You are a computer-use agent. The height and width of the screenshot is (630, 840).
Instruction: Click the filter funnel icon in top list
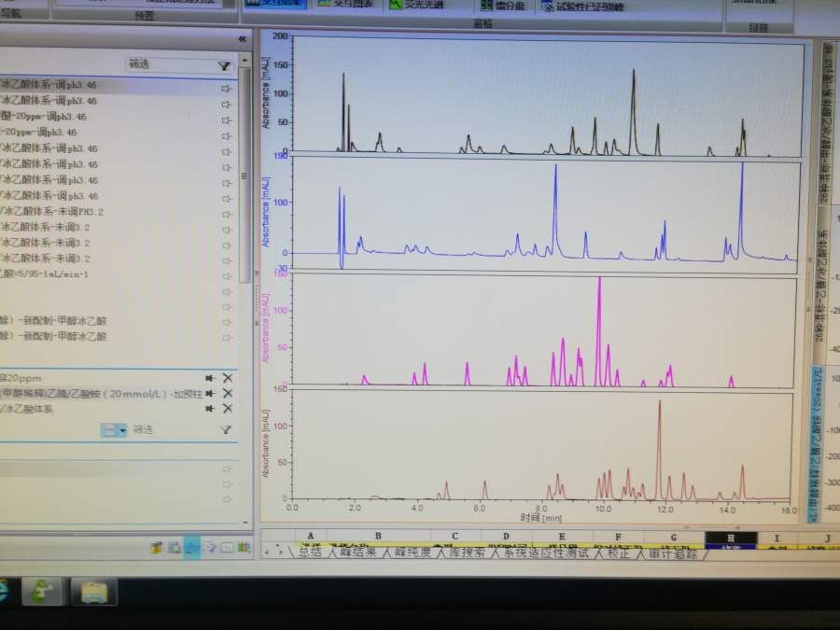tap(224, 65)
